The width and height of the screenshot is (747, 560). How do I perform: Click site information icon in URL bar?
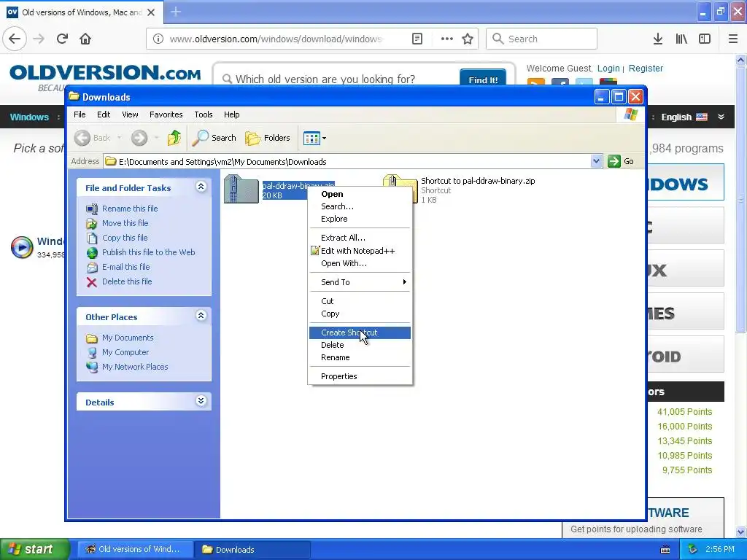pos(158,39)
